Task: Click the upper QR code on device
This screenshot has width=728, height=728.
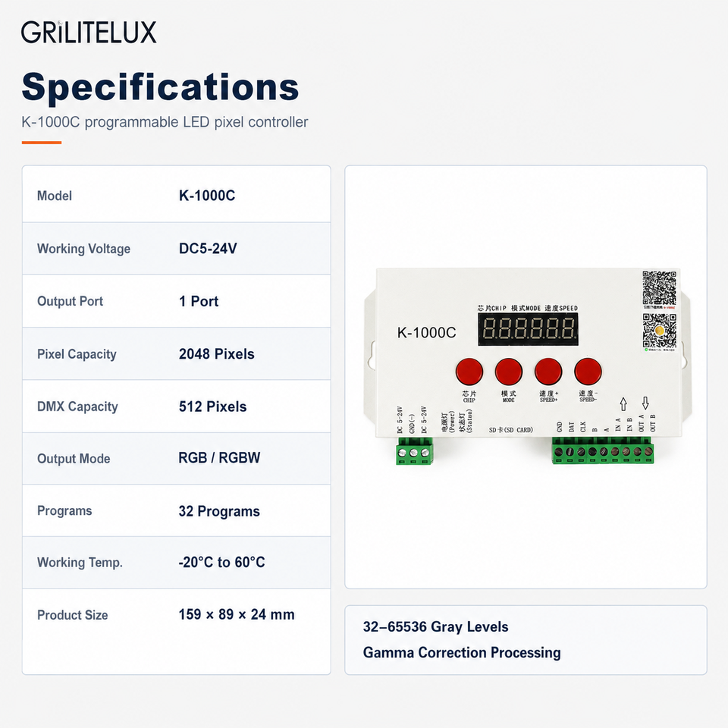Action: point(659,288)
